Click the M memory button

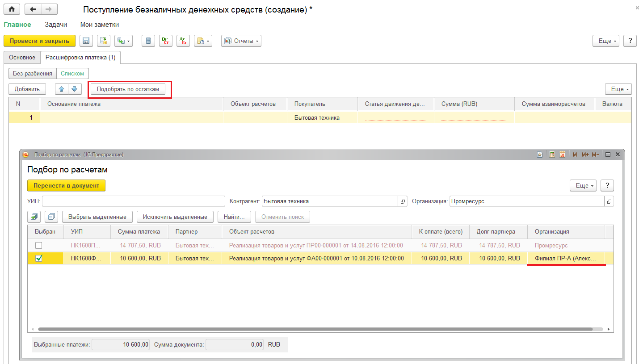(575, 155)
